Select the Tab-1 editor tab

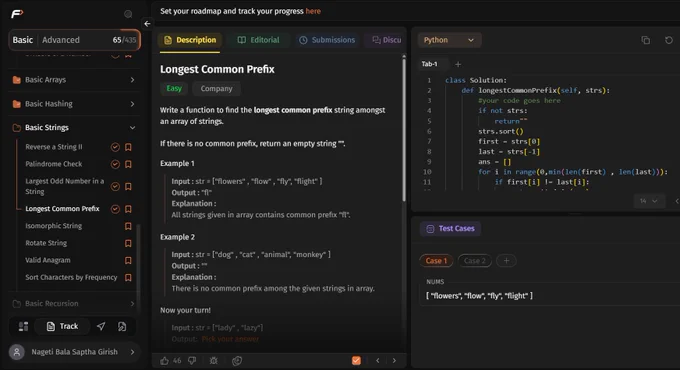430,64
